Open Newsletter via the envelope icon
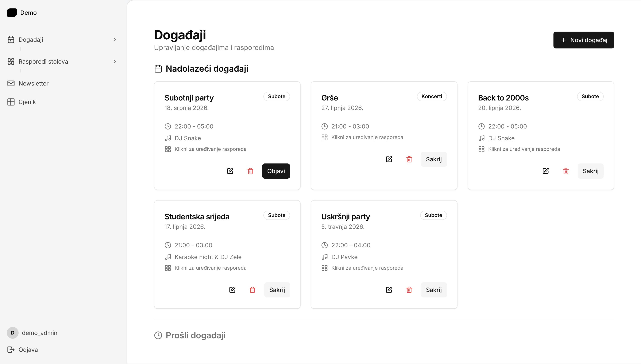 tap(11, 83)
